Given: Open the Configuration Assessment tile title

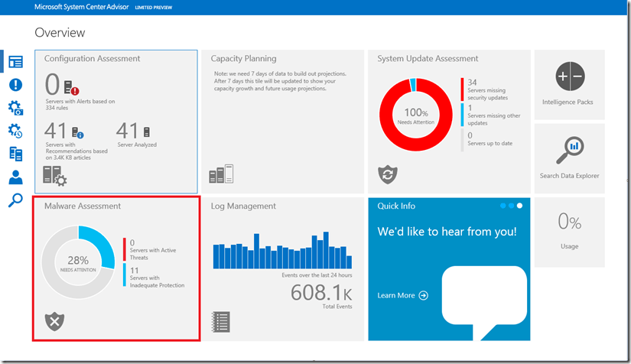Looking at the screenshot, I should [92, 59].
